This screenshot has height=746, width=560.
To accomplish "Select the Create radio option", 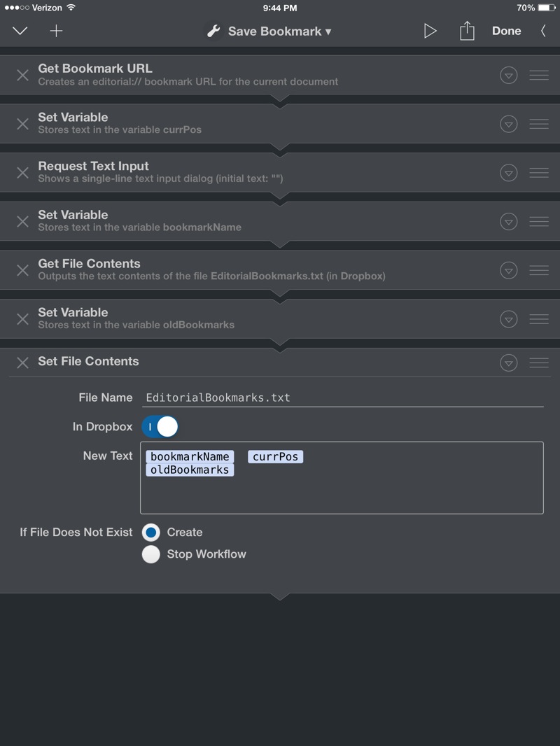I will point(150,533).
